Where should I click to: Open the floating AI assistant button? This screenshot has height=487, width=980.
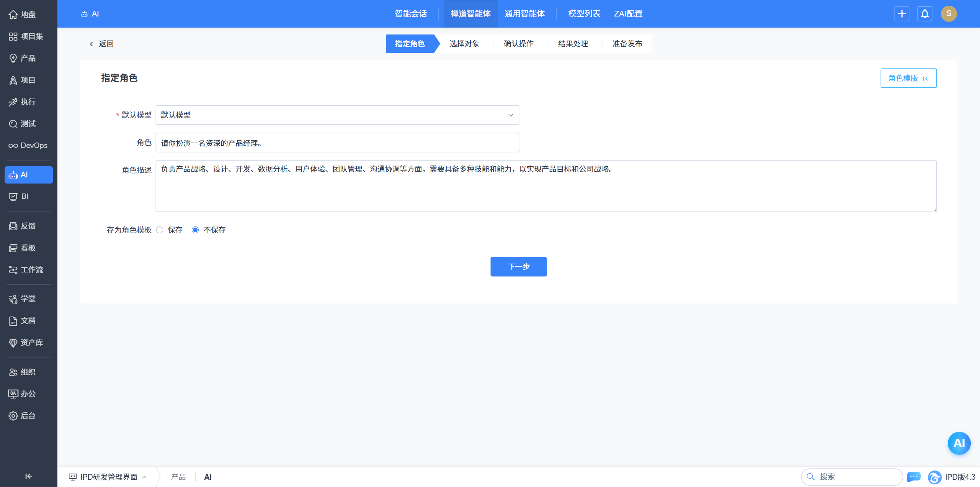959,443
